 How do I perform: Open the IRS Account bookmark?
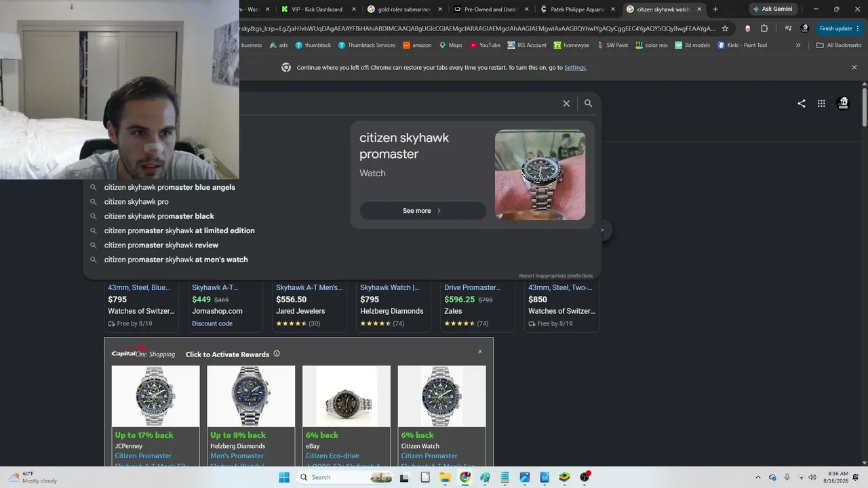coord(526,45)
